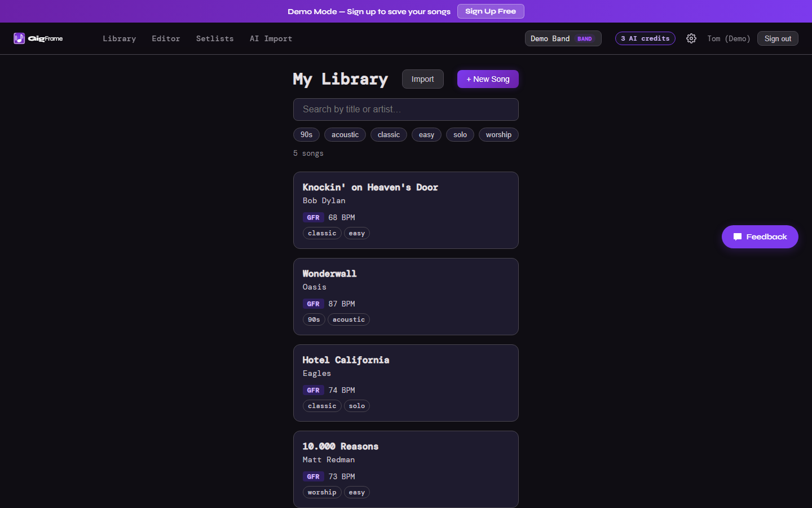Toggle the 90s filter pill
812x508 pixels.
pos(306,134)
